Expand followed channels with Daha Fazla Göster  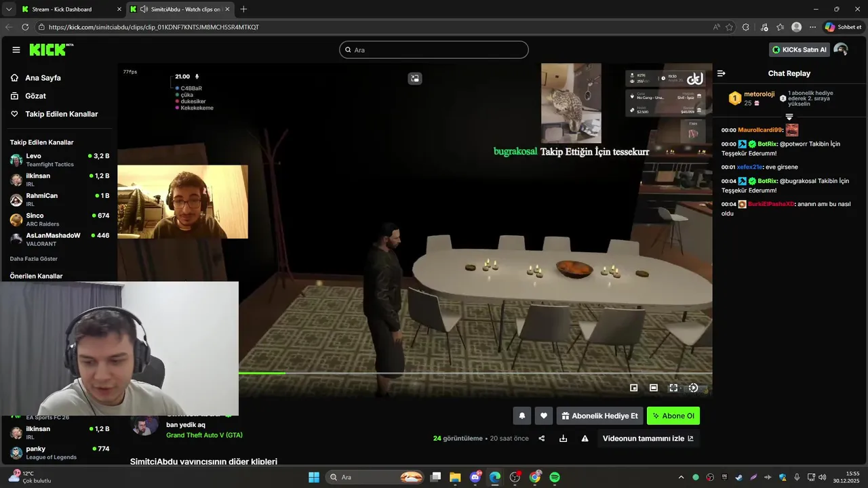[x=34, y=259]
